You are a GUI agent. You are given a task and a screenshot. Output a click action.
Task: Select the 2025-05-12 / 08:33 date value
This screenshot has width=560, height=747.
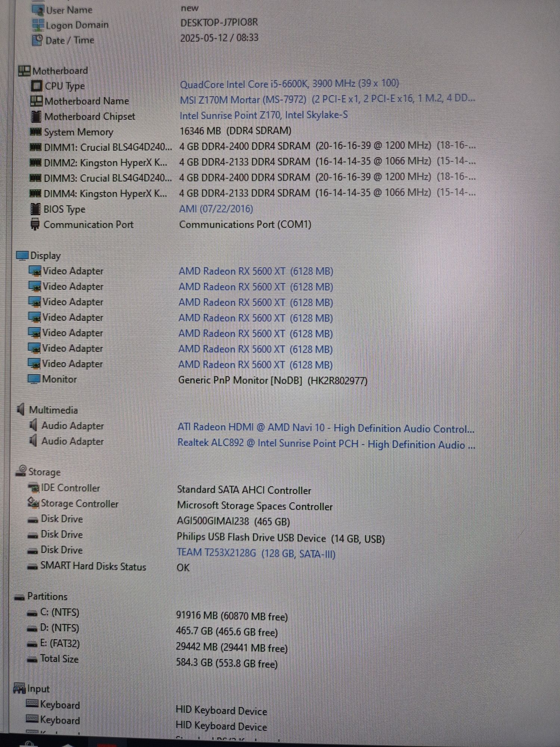[x=219, y=38]
